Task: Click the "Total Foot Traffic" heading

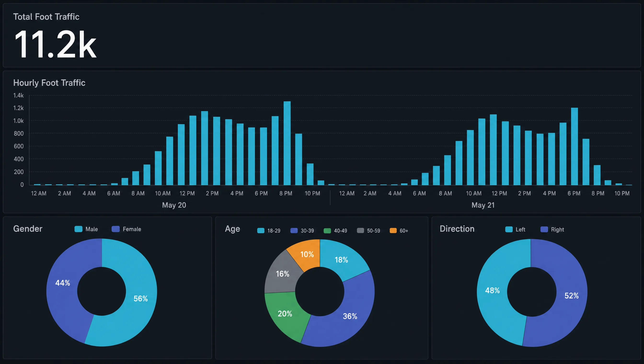Action: tap(46, 17)
